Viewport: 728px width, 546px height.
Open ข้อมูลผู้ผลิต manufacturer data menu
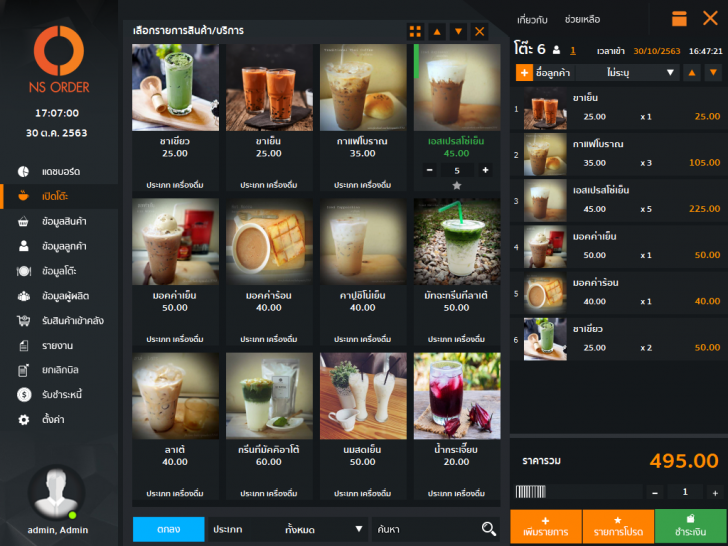(x=59, y=296)
